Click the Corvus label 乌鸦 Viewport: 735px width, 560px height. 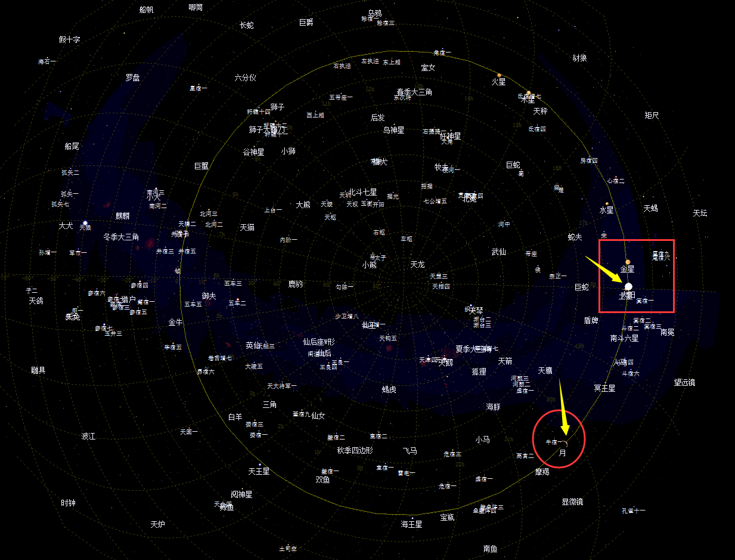tap(374, 13)
